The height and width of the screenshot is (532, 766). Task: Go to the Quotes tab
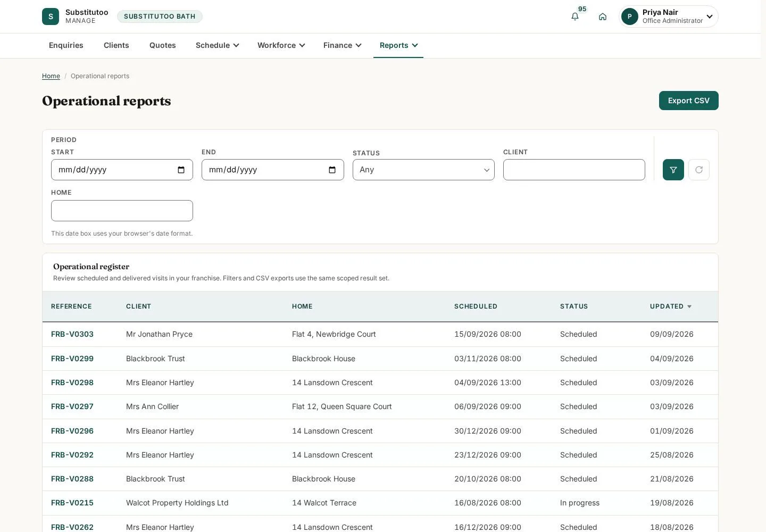pyautogui.click(x=163, y=45)
